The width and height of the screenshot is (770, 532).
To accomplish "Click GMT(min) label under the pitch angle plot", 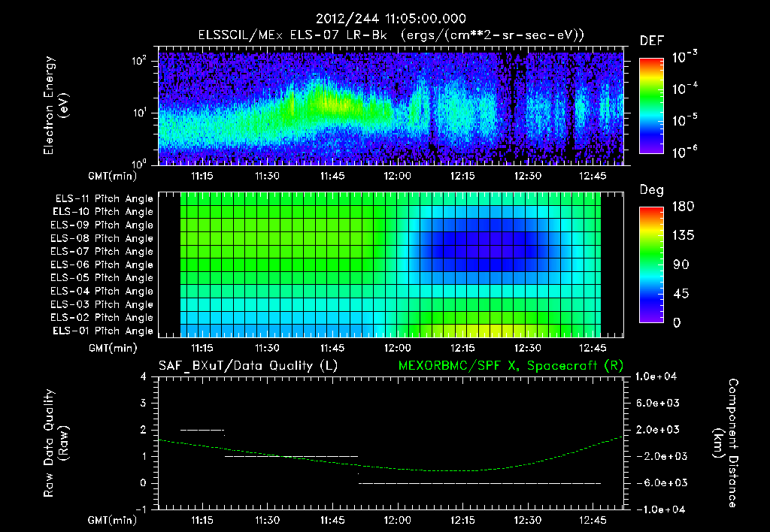I will coord(113,349).
